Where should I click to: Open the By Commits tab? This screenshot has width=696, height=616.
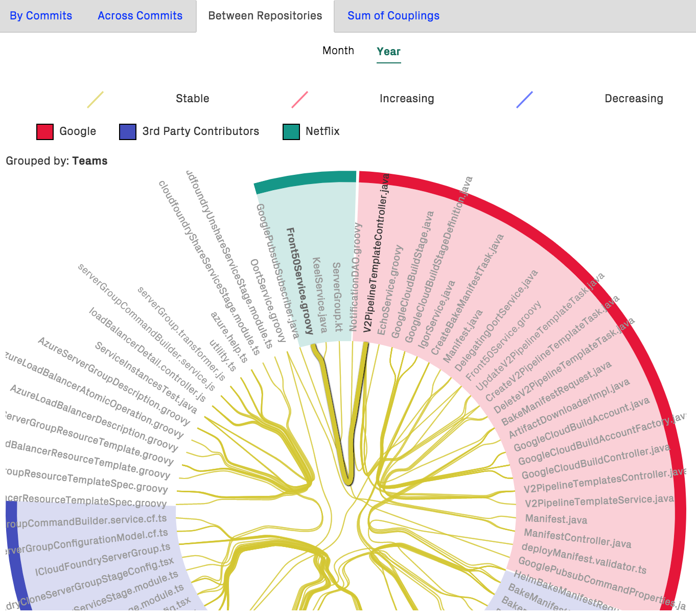(x=41, y=16)
